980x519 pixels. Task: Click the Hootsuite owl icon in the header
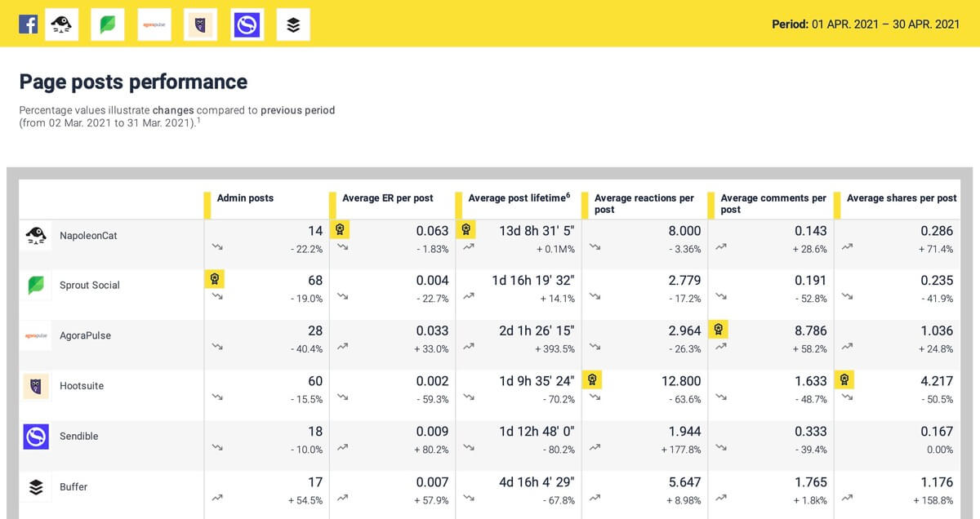(200, 24)
